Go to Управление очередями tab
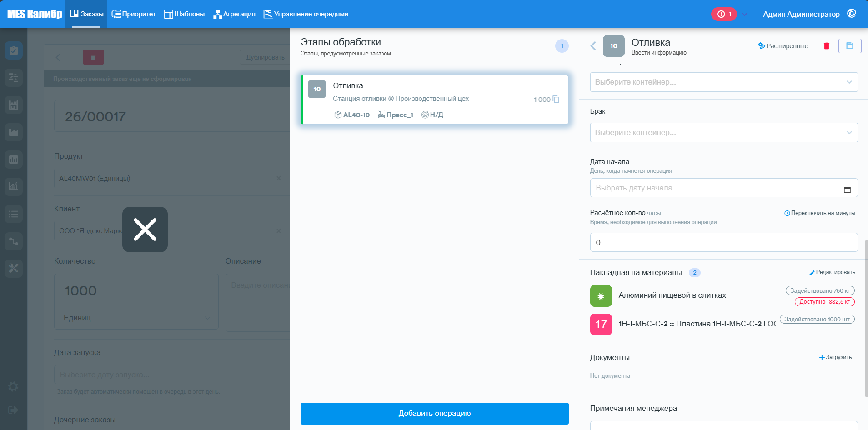 pyautogui.click(x=306, y=14)
